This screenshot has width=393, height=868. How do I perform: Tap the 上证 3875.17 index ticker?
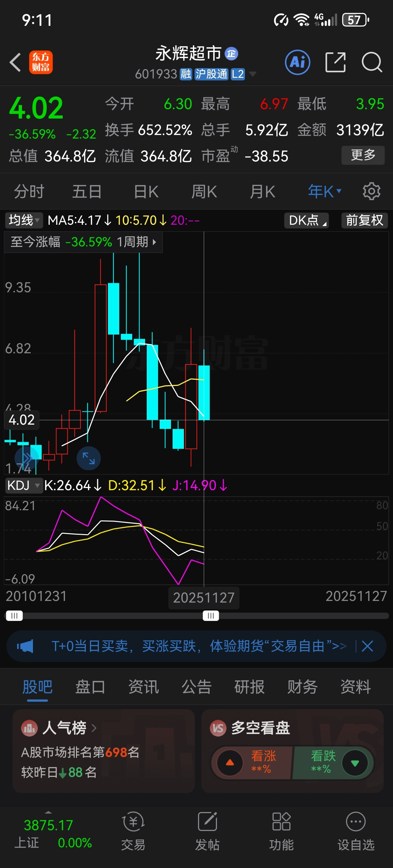click(53, 834)
